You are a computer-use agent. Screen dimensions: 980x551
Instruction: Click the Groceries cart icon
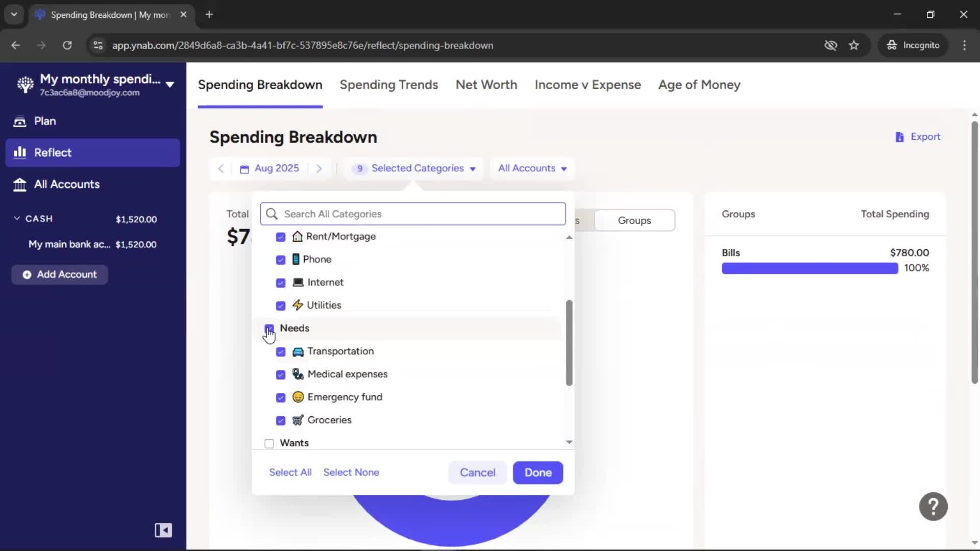pos(298,420)
